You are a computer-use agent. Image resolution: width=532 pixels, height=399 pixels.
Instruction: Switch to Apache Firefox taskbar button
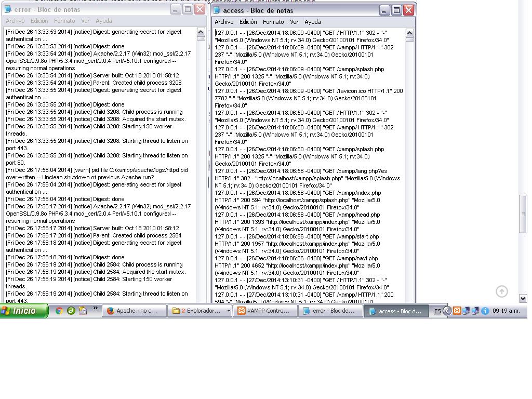135,311
